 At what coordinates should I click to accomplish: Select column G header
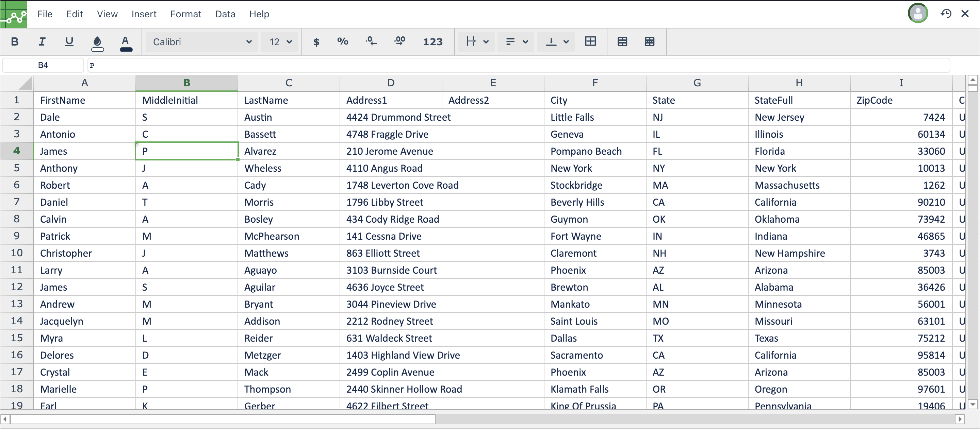point(697,83)
